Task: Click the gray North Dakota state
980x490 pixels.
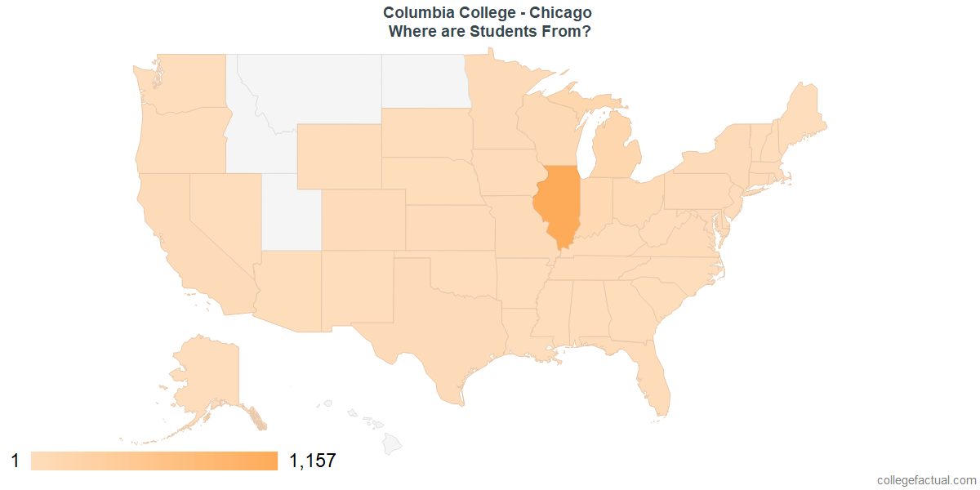Action: (425, 80)
